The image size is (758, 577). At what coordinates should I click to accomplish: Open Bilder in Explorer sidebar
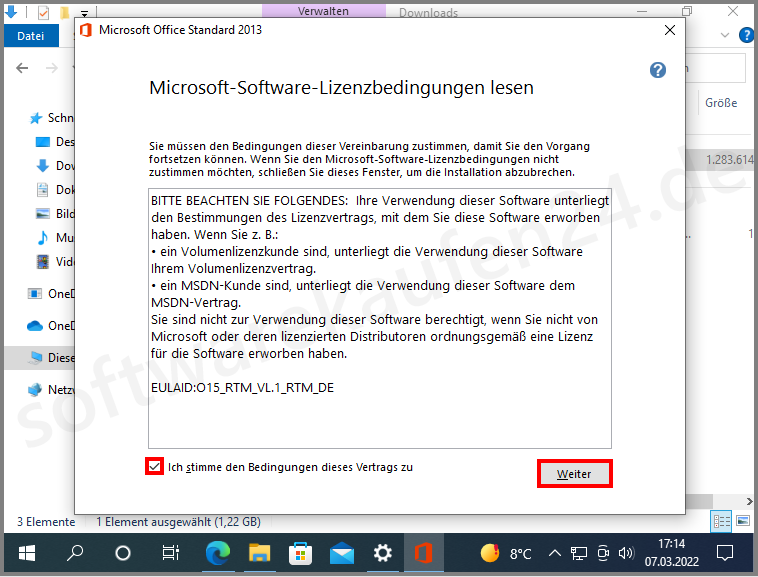tap(55, 214)
